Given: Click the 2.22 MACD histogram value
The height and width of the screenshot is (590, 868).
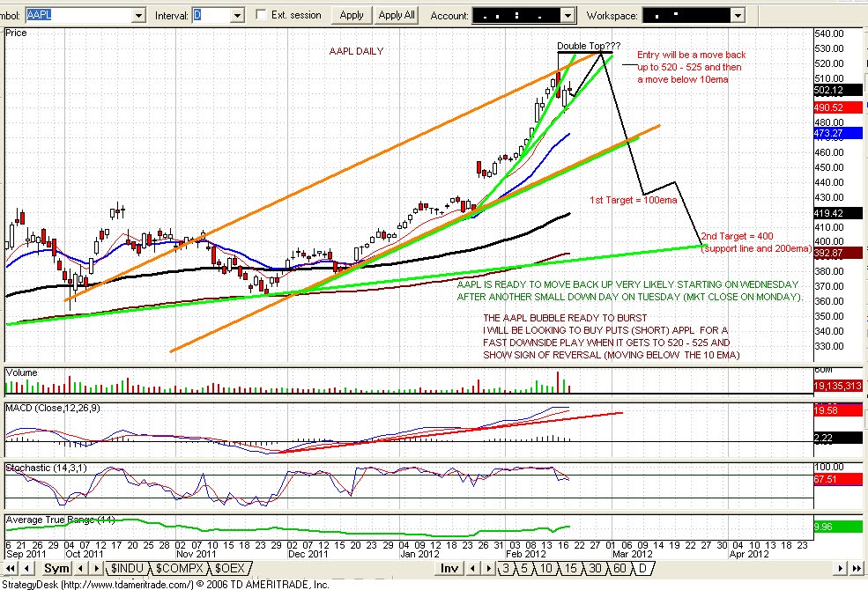Looking at the screenshot, I should tap(837, 438).
